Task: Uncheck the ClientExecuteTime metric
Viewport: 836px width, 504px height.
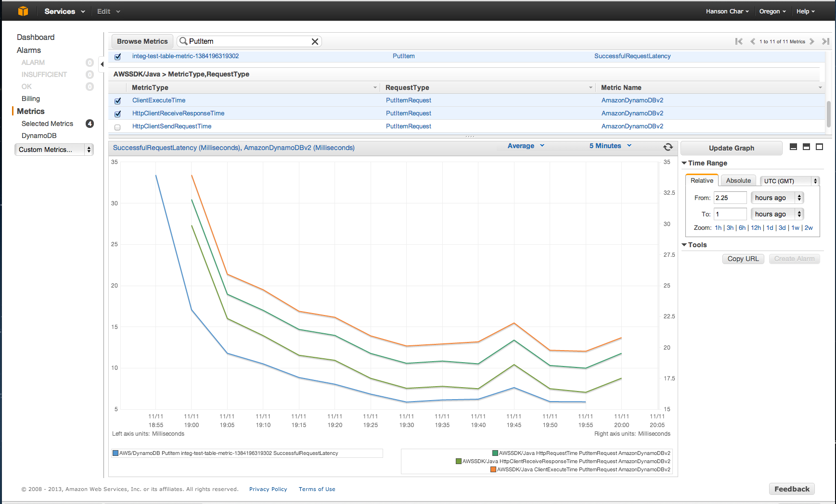Action: [117, 101]
